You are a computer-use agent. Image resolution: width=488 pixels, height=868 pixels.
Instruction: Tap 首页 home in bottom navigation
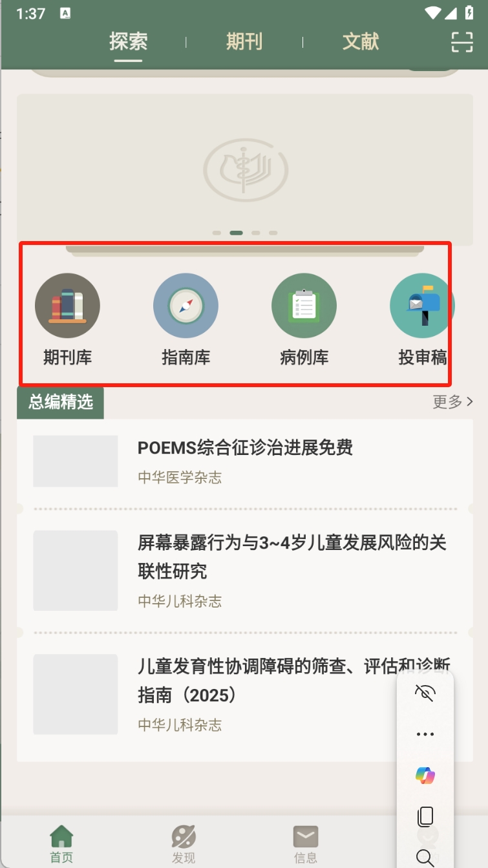[61, 844]
